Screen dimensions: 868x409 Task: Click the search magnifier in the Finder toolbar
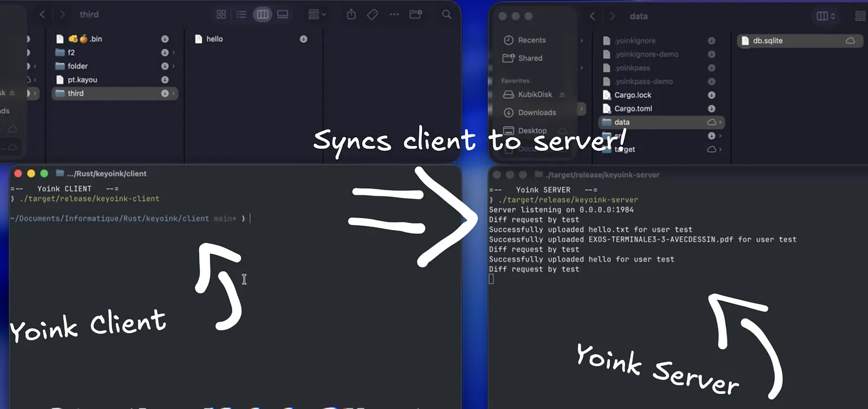[x=446, y=15]
